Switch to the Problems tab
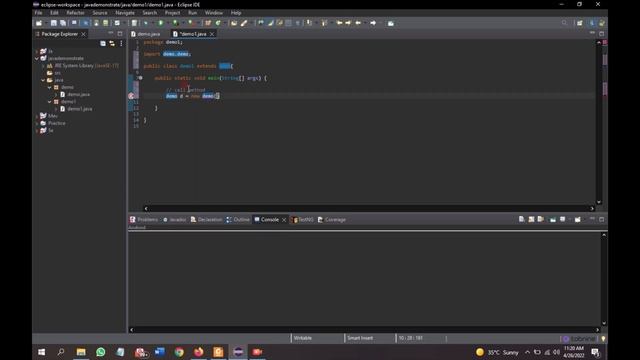Screen dimensions: 640x360 coord(144,220)
